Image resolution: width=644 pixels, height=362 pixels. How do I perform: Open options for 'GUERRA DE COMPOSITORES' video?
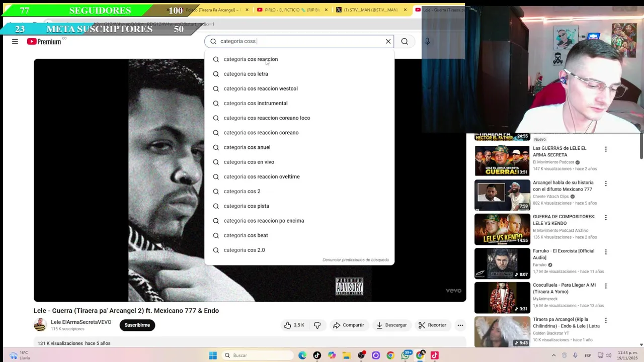(x=606, y=218)
